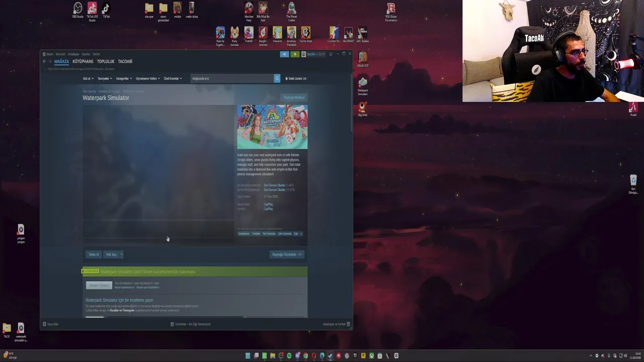Select the Waterpark Simulator desktop shortcut
Screen dimensions: 644x362
point(363,86)
